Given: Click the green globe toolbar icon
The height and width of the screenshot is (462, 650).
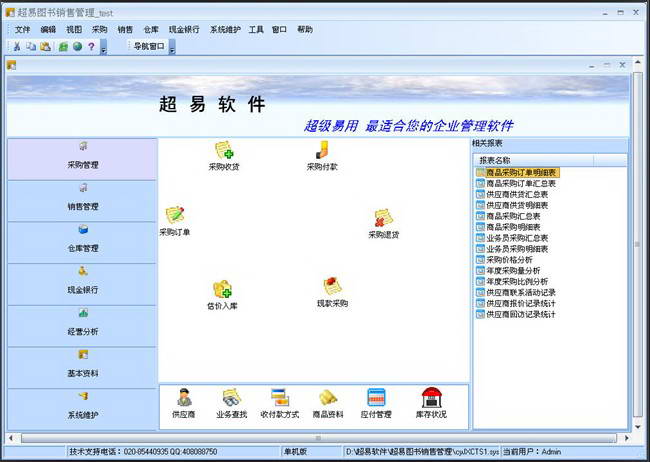Looking at the screenshot, I should coord(77,46).
